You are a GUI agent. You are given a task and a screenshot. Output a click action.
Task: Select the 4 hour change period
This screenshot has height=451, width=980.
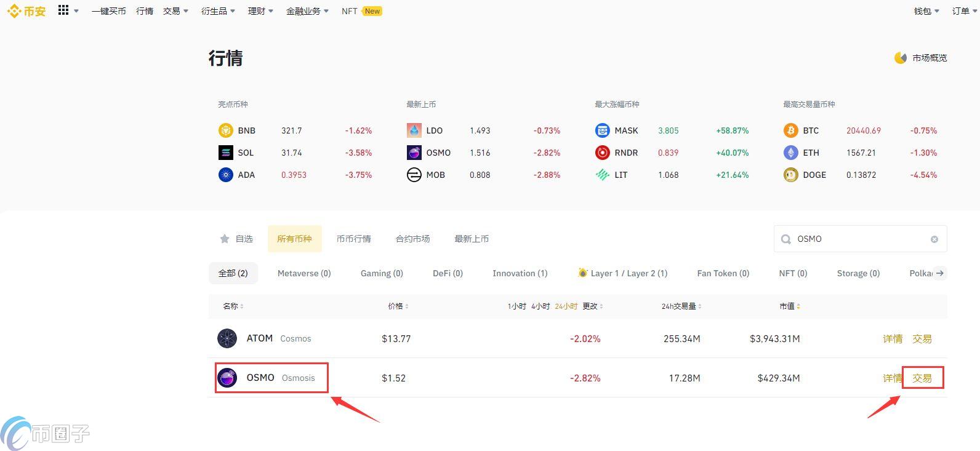point(540,306)
